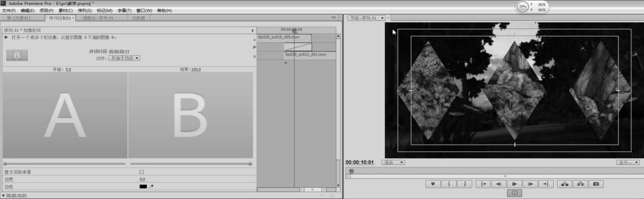644x199 pixels.
Task: Click the Lift button
Action: point(564,184)
